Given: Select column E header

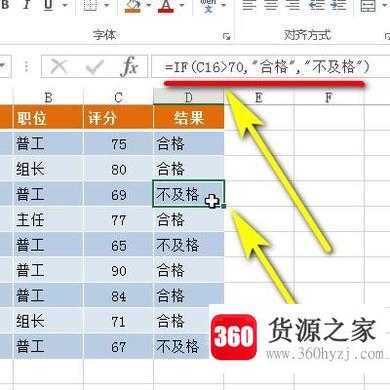Looking at the screenshot, I should tap(259, 98).
